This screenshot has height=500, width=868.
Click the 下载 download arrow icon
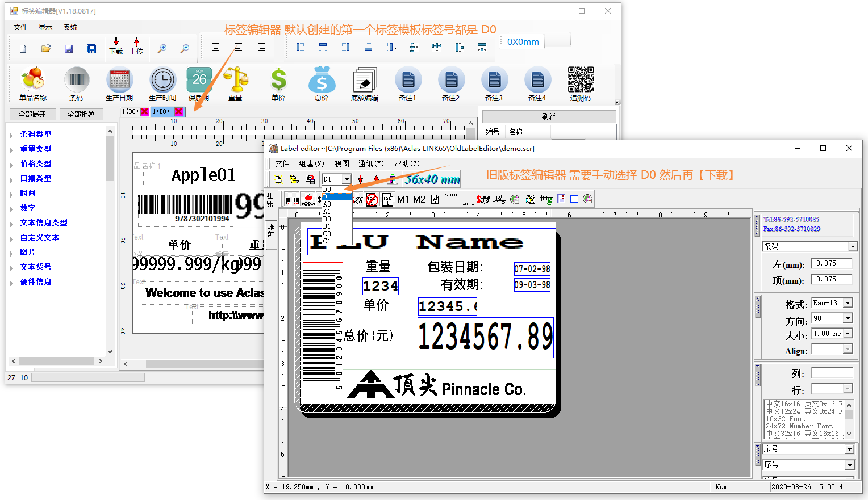[x=116, y=46]
